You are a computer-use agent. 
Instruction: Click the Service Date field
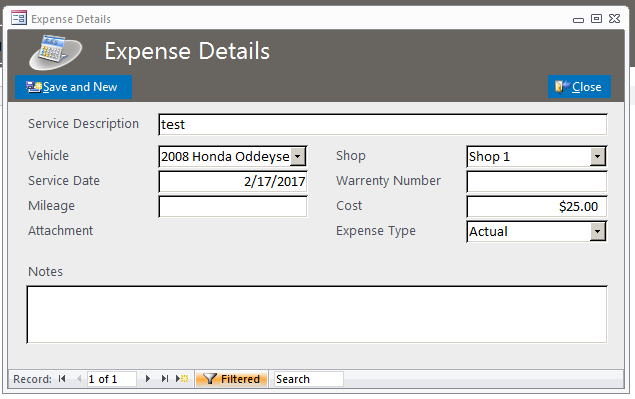(233, 181)
